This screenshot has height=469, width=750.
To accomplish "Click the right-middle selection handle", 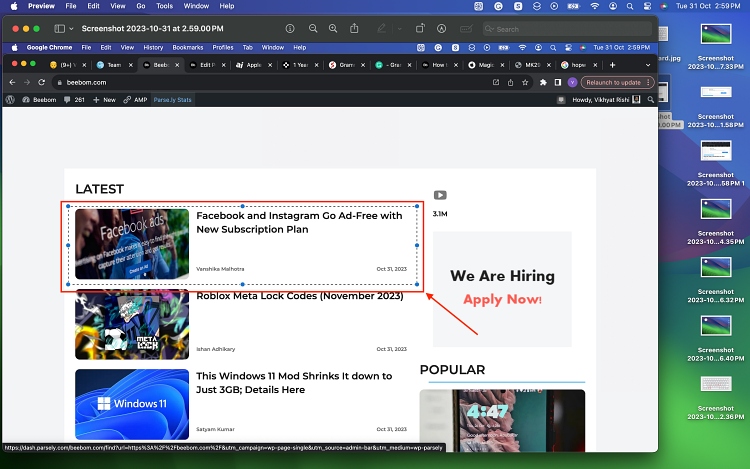I will [418, 245].
